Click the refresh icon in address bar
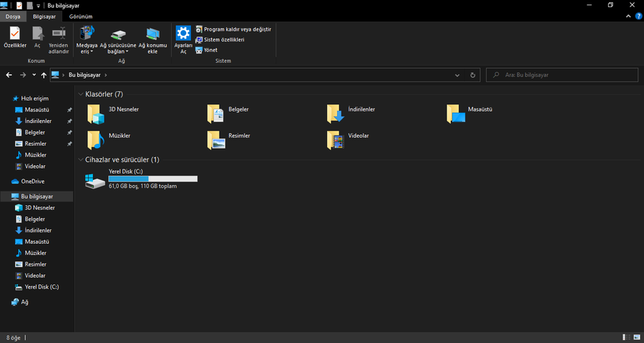 pos(473,74)
